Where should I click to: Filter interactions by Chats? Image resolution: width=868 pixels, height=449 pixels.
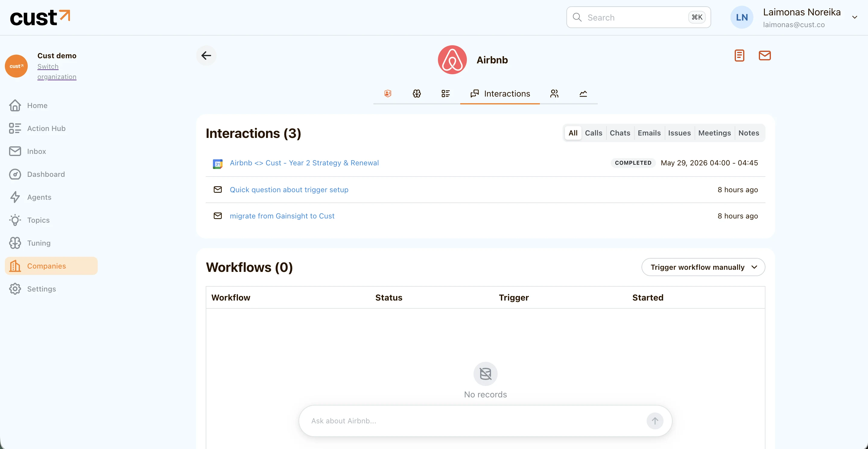click(x=620, y=133)
